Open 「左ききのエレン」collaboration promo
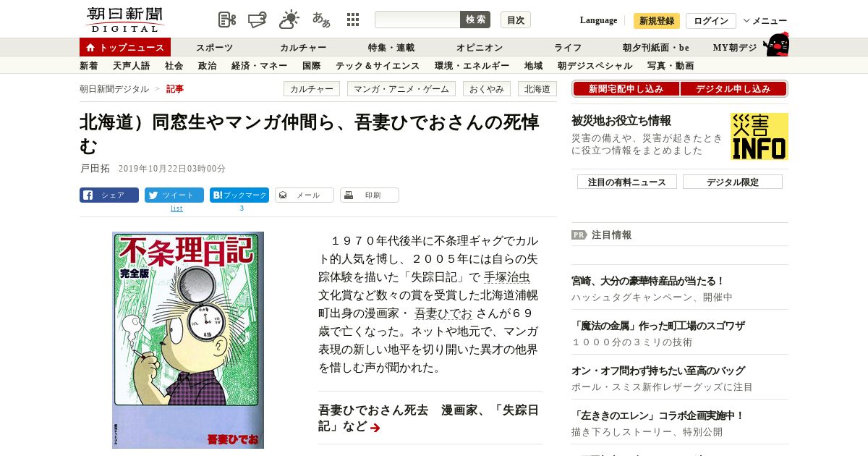 coord(658,415)
